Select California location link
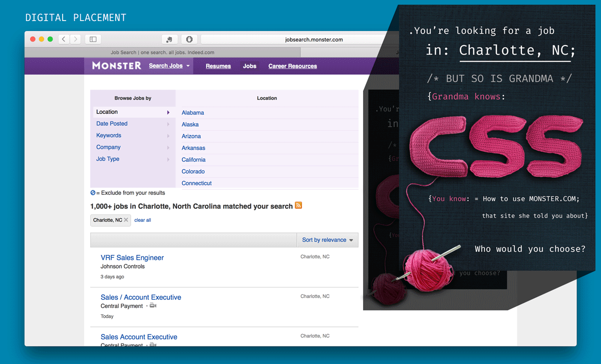 [194, 160]
